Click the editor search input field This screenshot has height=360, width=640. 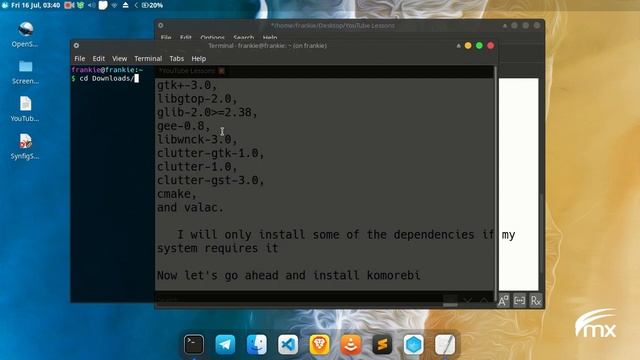point(299,301)
